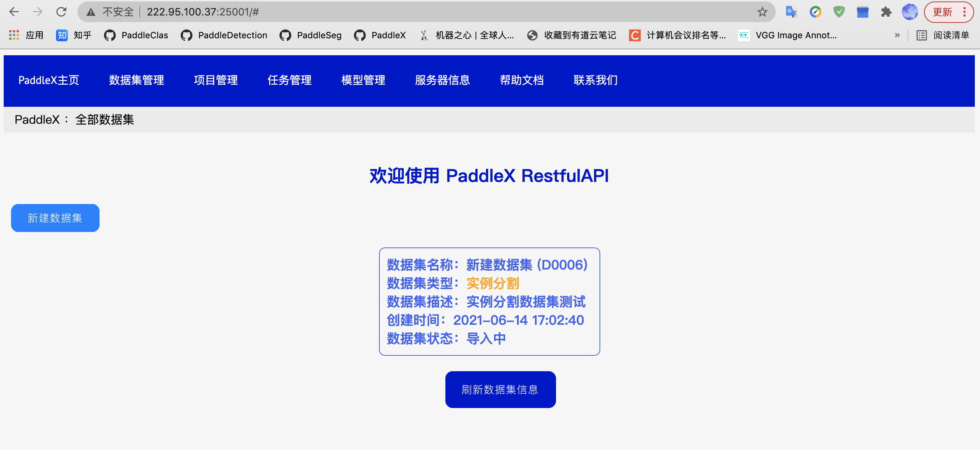Screen dimensions: 980x450
Task: Open the user profile avatar
Action: 909,12
